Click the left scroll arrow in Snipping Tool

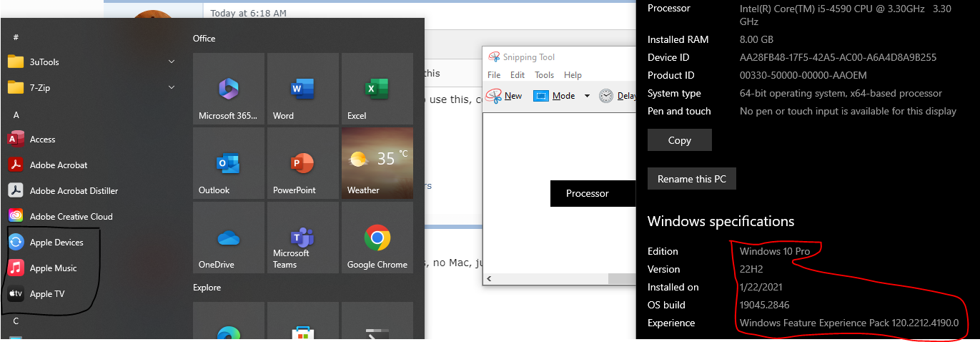tap(490, 278)
